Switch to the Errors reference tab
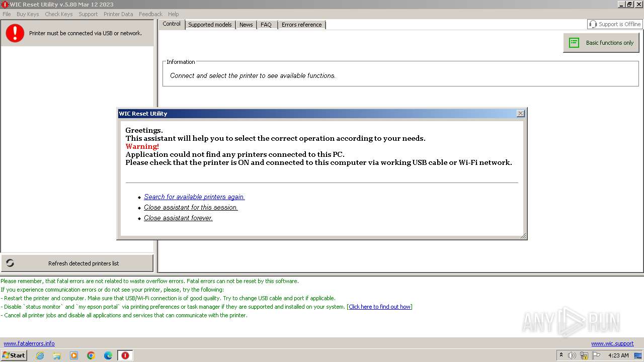 pos(301,25)
